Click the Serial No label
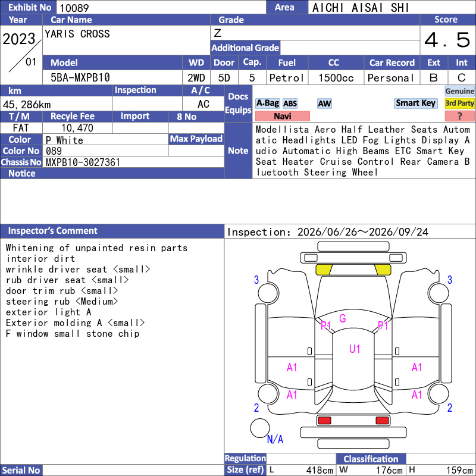 [x=21, y=470]
